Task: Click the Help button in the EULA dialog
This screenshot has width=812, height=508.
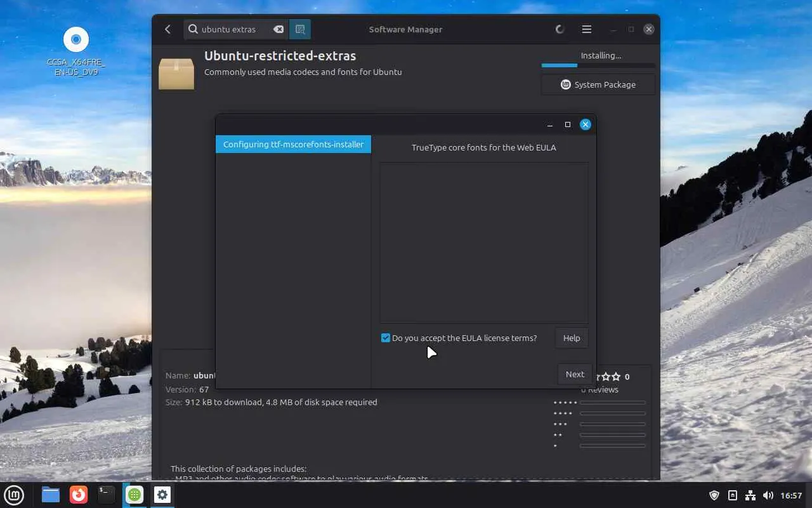Action: (572, 338)
